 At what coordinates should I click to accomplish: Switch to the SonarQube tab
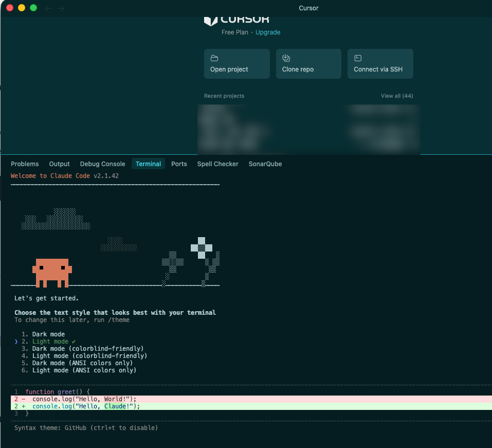click(x=265, y=164)
